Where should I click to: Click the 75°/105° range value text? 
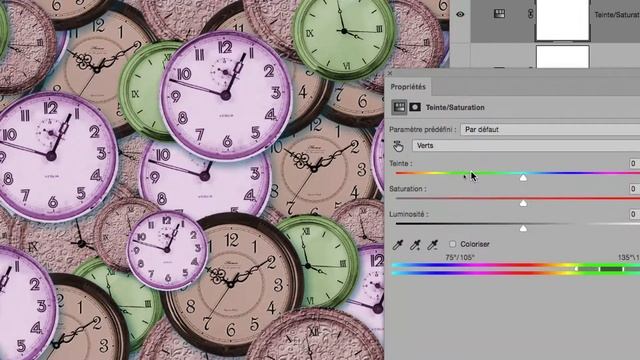(460, 257)
